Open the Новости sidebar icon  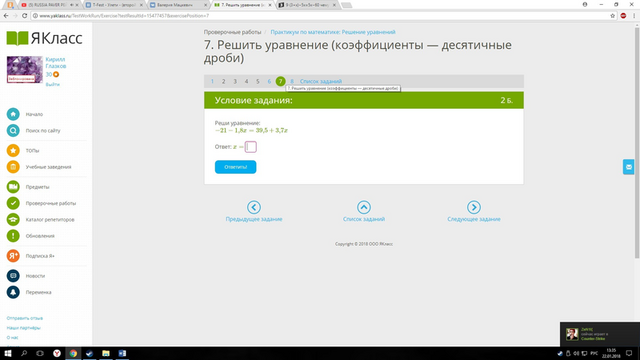(13, 276)
